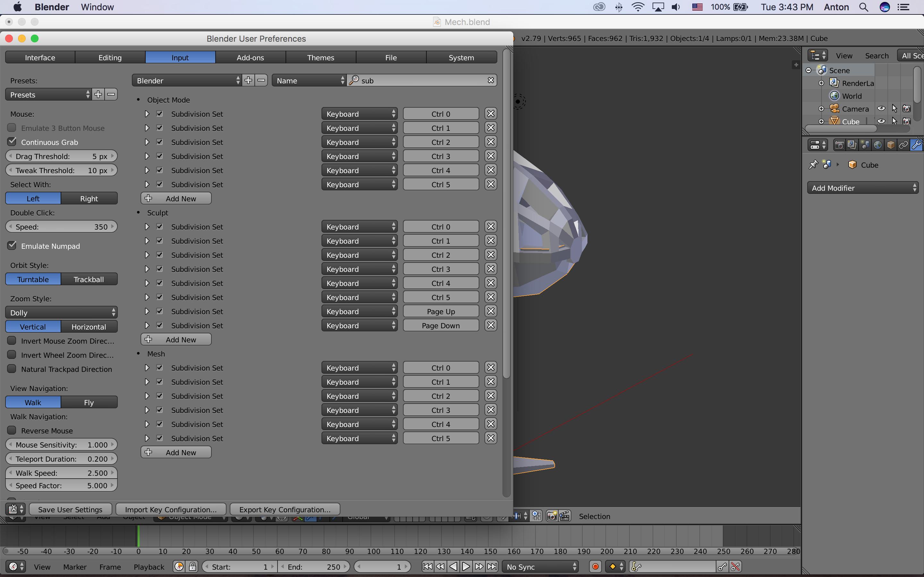Viewport: 924px width, 577px height.
Task: Expand the Sculpt subdivision set Ctrl 0 entry
Action: point(146,227)
